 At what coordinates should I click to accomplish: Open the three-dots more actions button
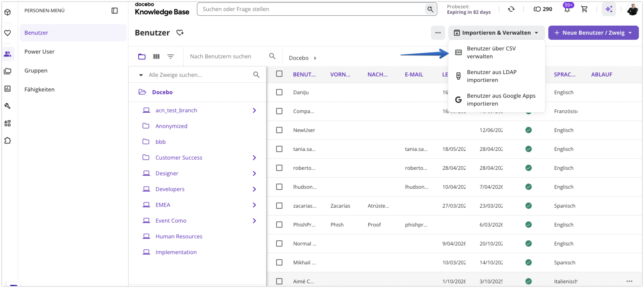[x=438, y=33]
